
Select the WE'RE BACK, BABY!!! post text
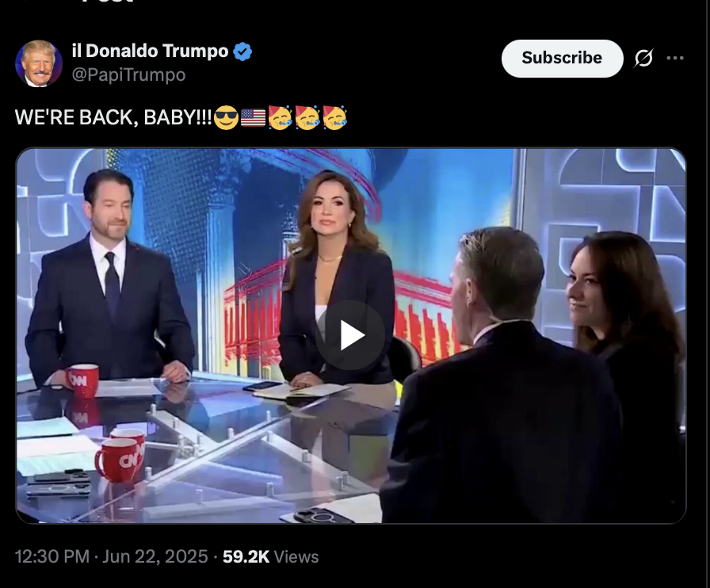click(113, 118)
